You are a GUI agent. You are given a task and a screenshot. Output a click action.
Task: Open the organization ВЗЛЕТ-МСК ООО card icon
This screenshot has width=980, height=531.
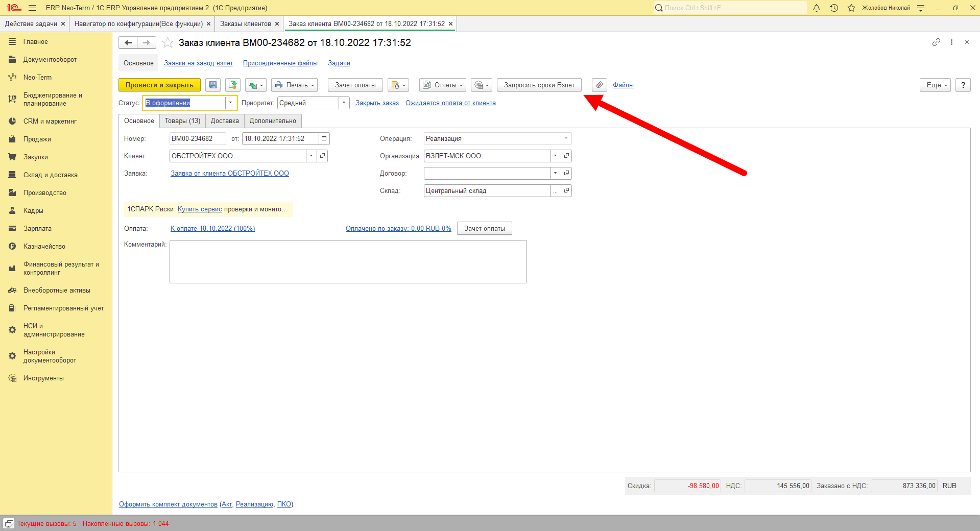566,156
